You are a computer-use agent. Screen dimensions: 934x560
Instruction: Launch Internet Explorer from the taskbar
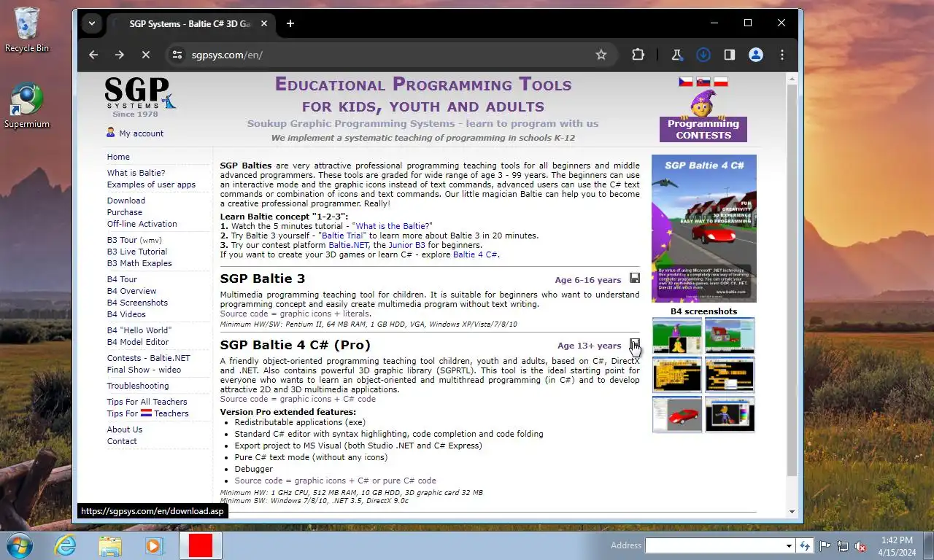pyautogui.click(x=65, y=545)
